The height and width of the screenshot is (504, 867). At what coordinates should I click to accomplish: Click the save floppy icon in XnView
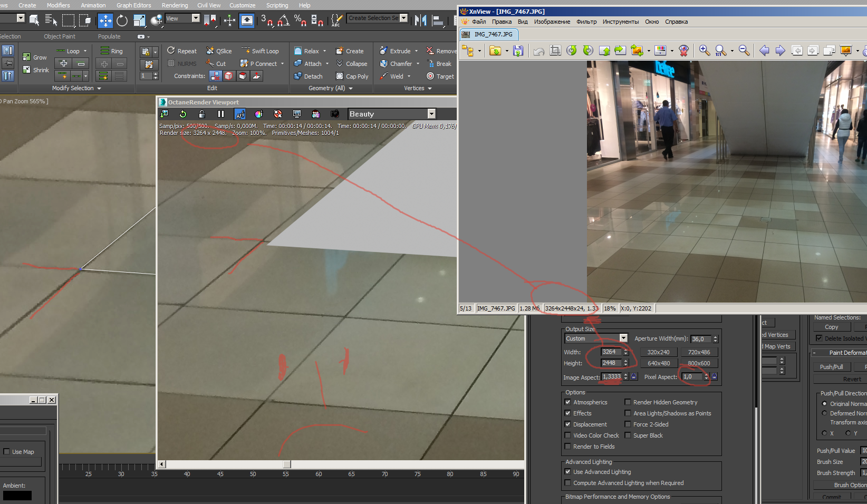click(518, 51)
